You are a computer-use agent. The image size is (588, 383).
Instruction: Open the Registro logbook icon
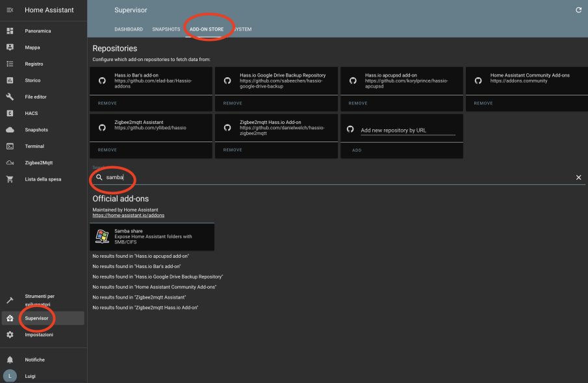click(x=10, y=64)
